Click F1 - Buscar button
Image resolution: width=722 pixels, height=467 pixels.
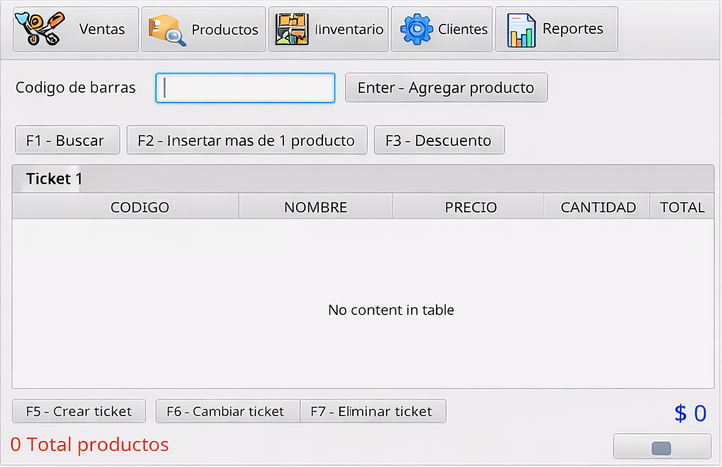pos(66,141)
